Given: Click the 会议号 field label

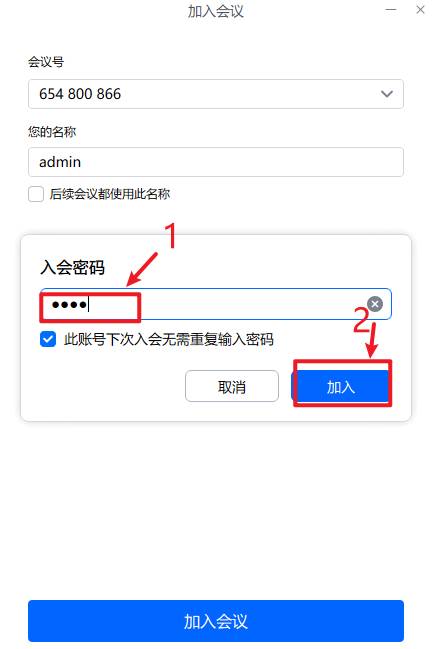Looking at the screenshot, I should pyautogui.click(x=46, y=62).
